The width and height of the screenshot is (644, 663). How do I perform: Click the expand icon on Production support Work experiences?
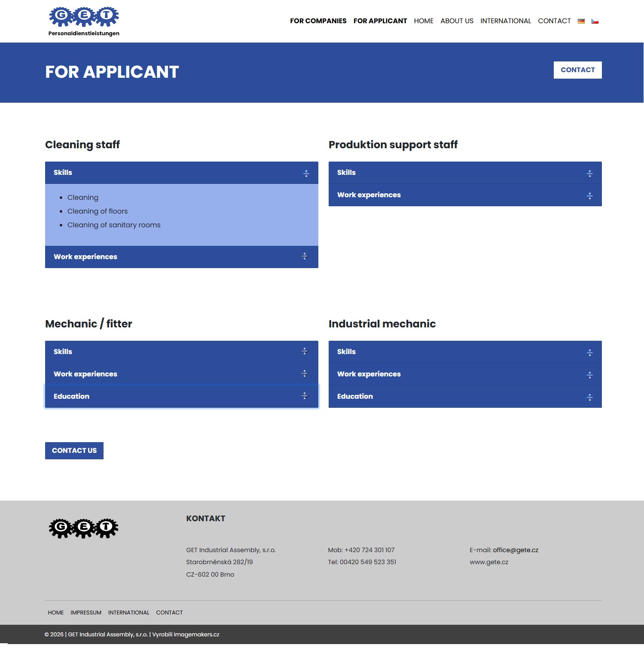click(x=589, y=196)
